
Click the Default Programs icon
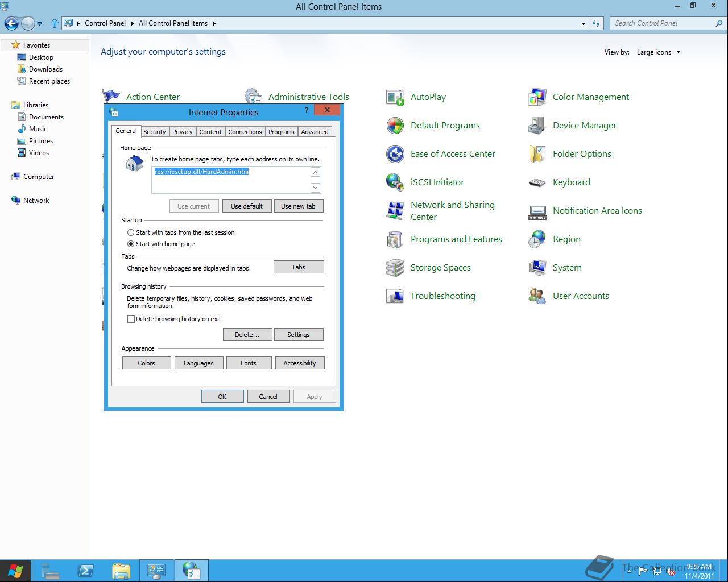click(395, 126)
